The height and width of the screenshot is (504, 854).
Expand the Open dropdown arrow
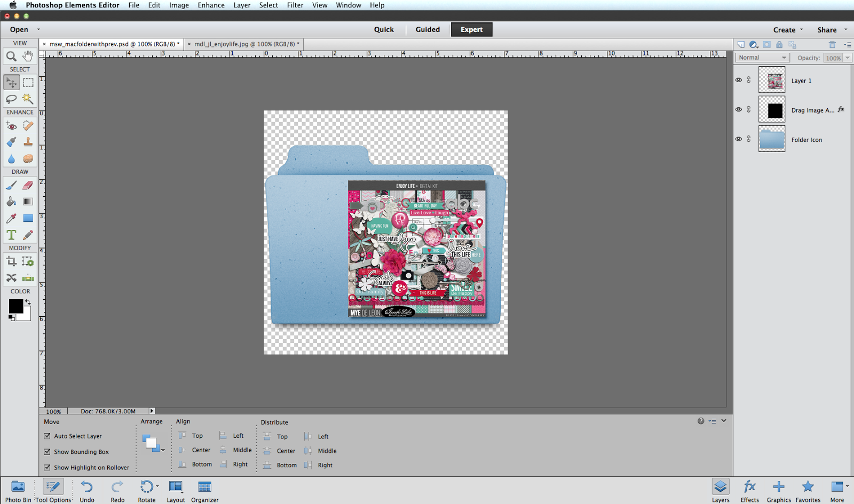pyautogui.click(x=38, y=29)
